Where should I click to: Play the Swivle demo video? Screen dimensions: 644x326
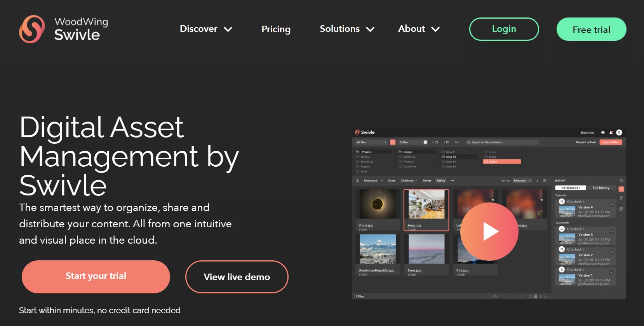coord(489,232)
